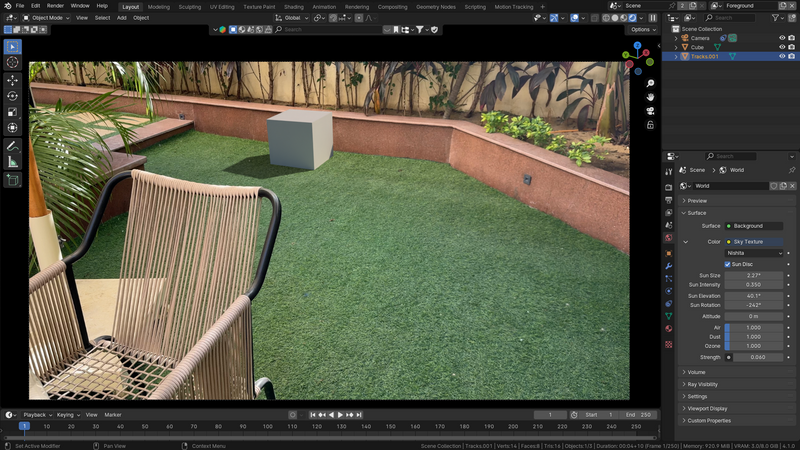
Task: Pick the 3D Cursor tool
Action: (x=13, y=63)
